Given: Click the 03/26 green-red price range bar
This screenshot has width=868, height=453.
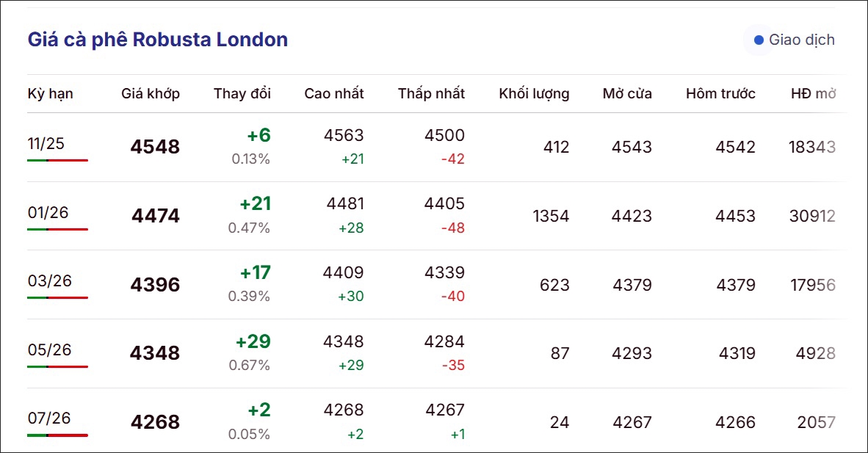Looking at the screenshot, I should 57,297.
